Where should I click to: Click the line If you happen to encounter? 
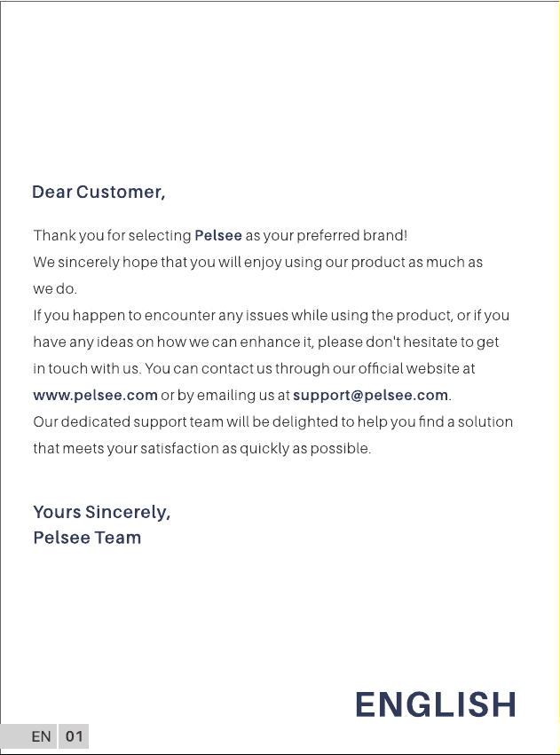[x=271, y=316]
